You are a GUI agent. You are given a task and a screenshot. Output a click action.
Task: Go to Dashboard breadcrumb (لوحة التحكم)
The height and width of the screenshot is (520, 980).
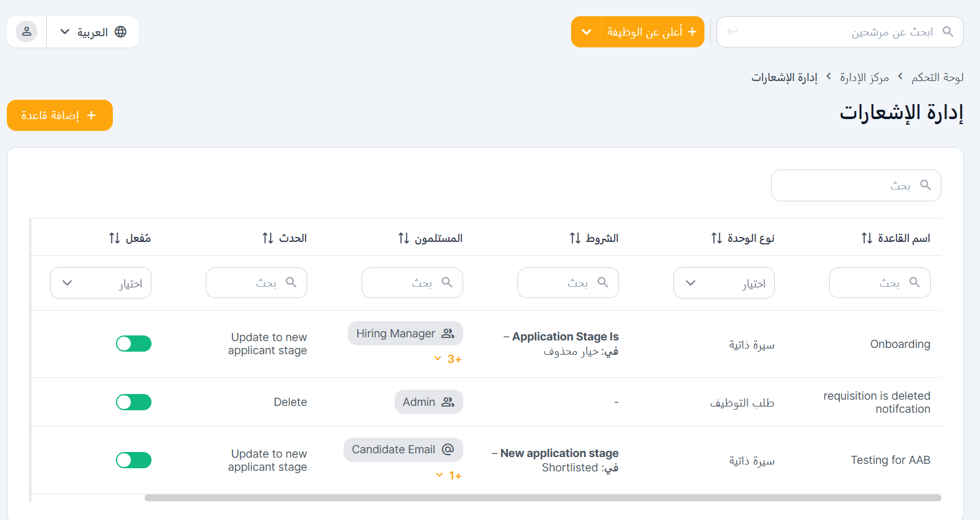point(937,77)
